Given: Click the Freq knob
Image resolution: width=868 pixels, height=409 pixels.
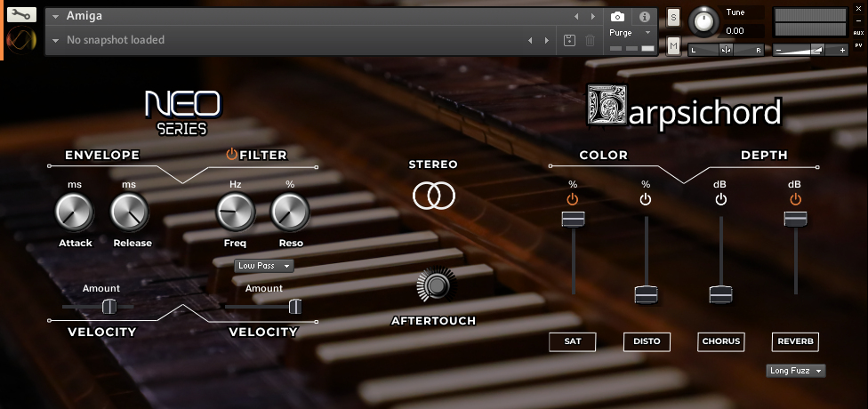Looking at the screenshot, I should click(x=236, y=212).
